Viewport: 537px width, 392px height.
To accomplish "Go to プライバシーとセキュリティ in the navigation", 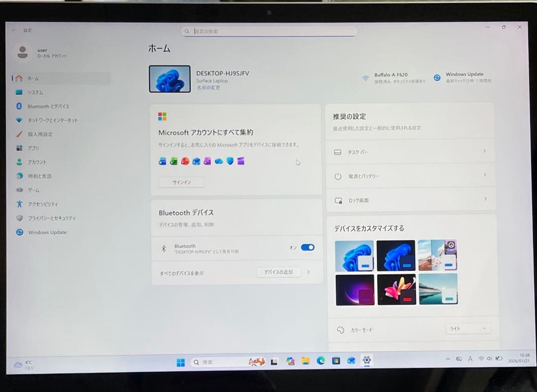I will pos(52,218).
